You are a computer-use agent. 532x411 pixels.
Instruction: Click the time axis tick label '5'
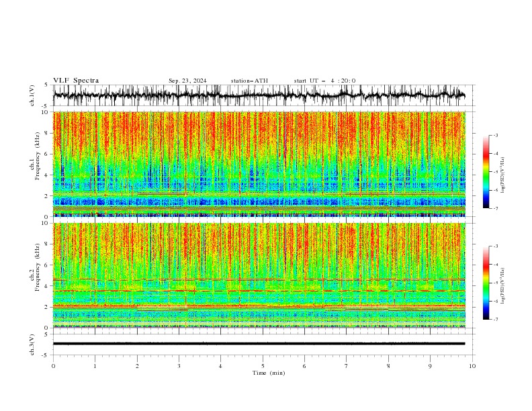pyautogui.click(x=263, y=366)
